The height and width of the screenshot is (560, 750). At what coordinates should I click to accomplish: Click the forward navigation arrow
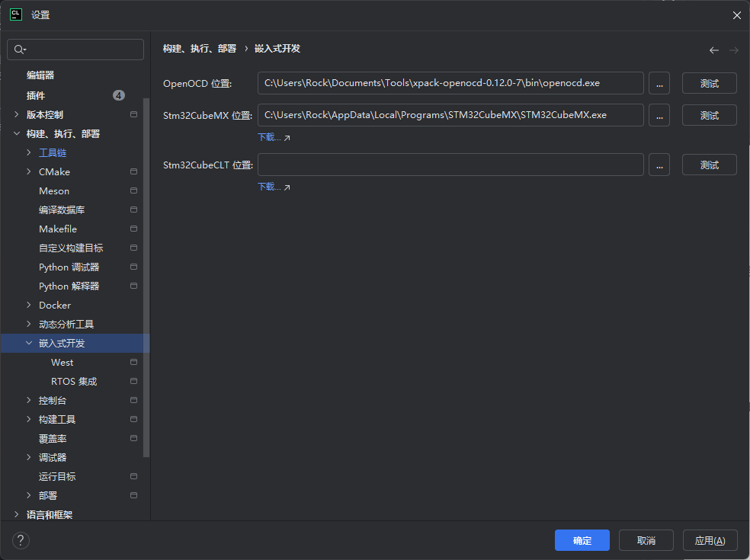click(x=733, y=50)
